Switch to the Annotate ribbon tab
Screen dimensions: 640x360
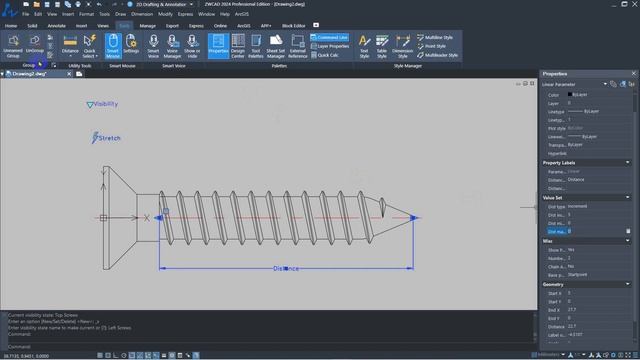pos(56,26)
